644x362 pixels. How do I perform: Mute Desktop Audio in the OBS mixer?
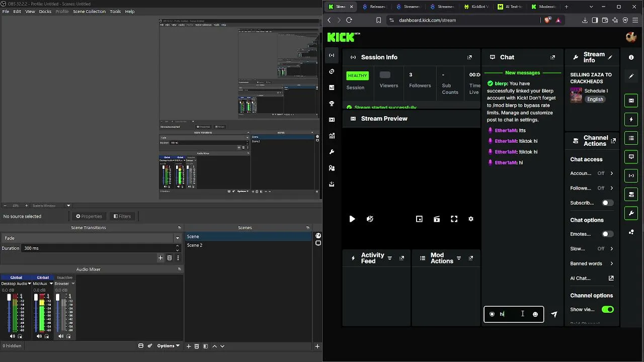pos(13,336)
